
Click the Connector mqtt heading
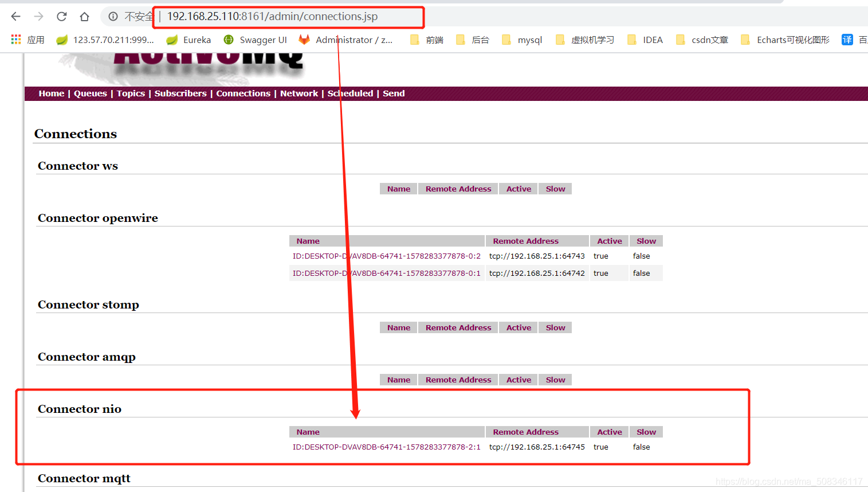84,478
